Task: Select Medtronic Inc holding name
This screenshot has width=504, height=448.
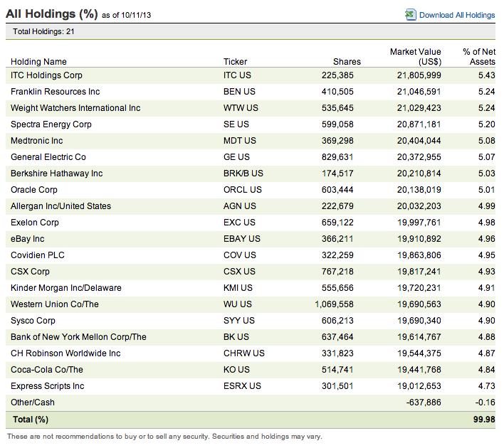Action: click(x=36, y=141)
